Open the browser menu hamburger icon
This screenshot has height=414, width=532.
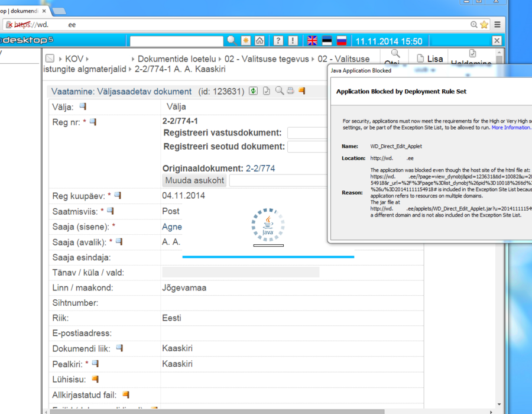(497, 24)
